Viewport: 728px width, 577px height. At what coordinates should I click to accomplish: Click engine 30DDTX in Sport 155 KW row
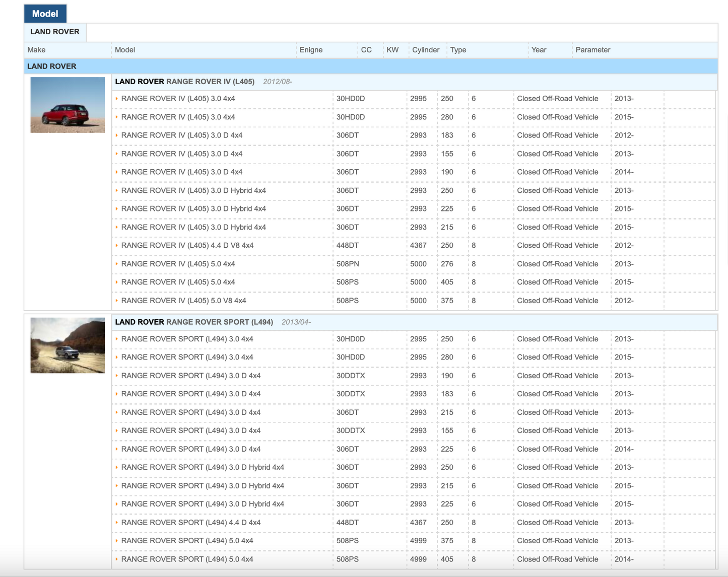click(351, 430)
